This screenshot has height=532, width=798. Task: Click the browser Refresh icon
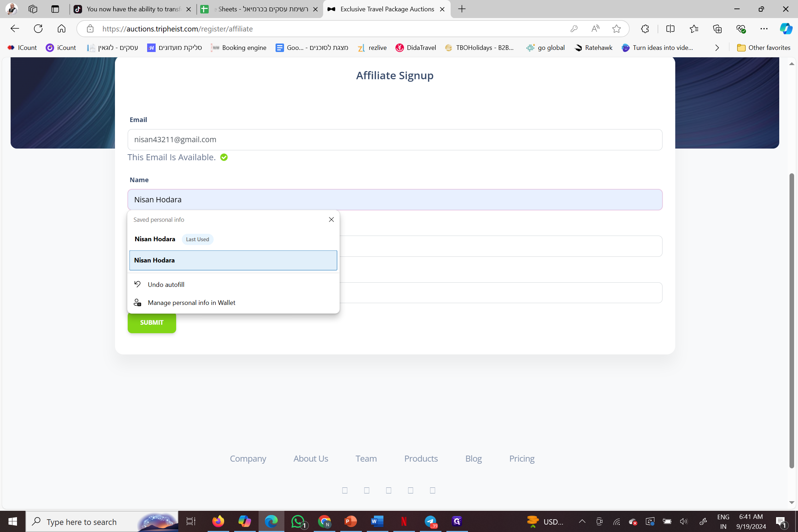(x=38, y=29)
